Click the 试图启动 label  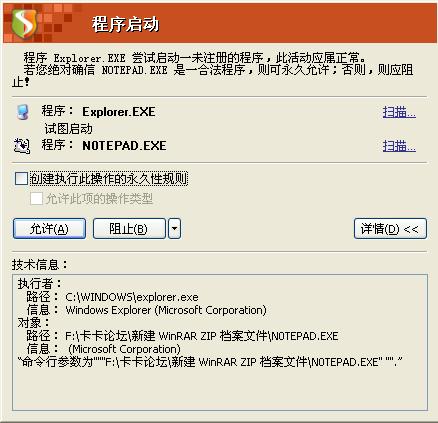[68, 129]
